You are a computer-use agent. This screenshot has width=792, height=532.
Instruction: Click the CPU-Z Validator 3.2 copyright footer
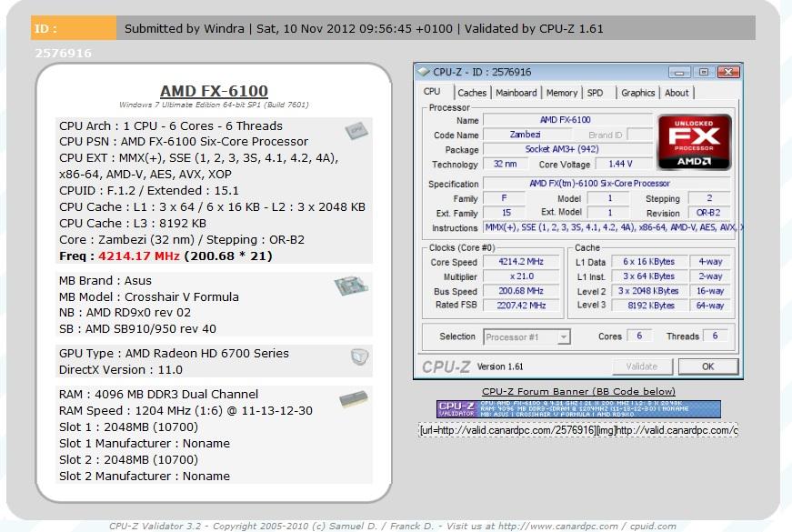393,526
